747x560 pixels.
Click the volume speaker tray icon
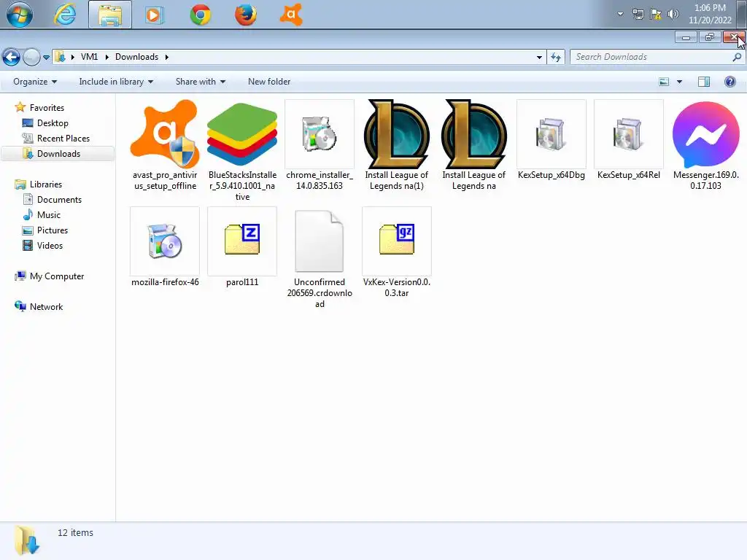(x=673, y=14)
